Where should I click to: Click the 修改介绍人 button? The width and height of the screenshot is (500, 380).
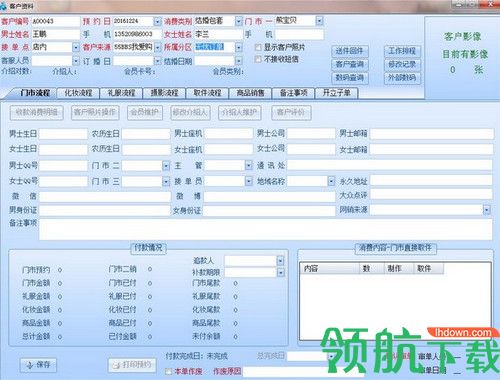point(190,113)
